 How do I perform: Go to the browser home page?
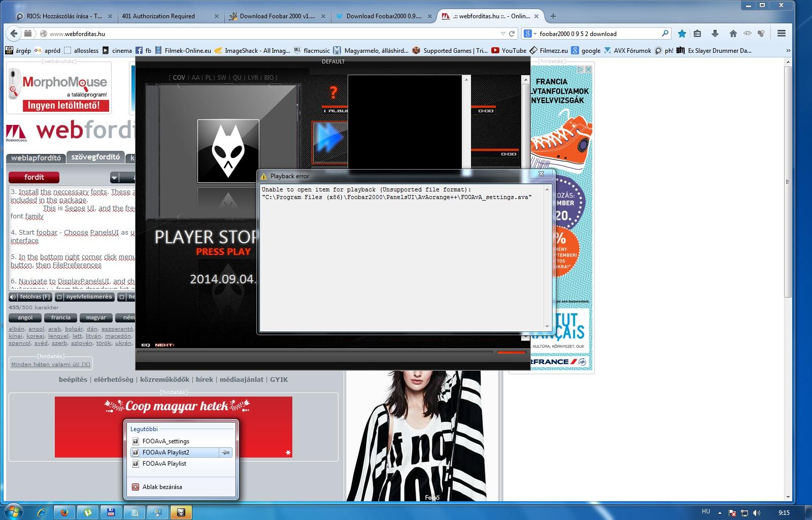tap(733, 34)
